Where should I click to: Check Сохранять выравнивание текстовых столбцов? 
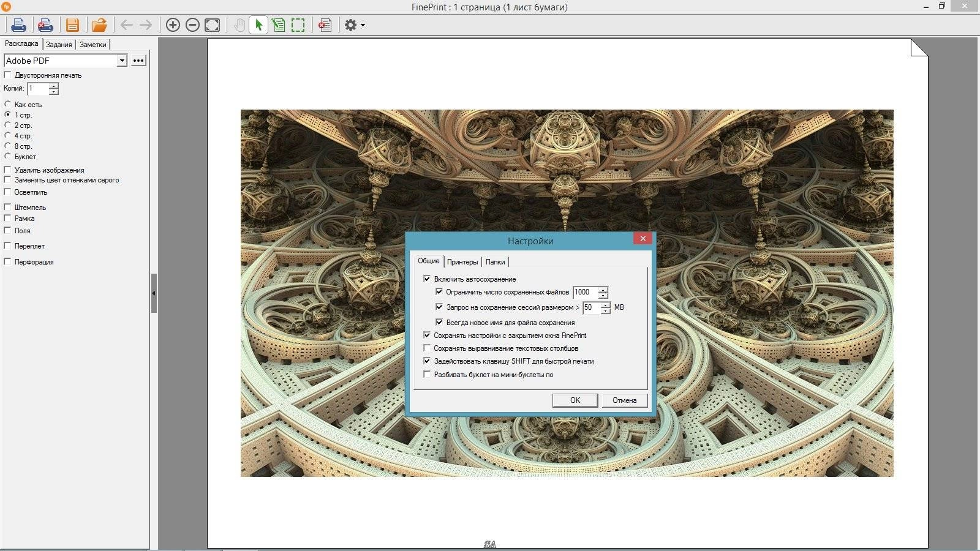tap(427, 348)
